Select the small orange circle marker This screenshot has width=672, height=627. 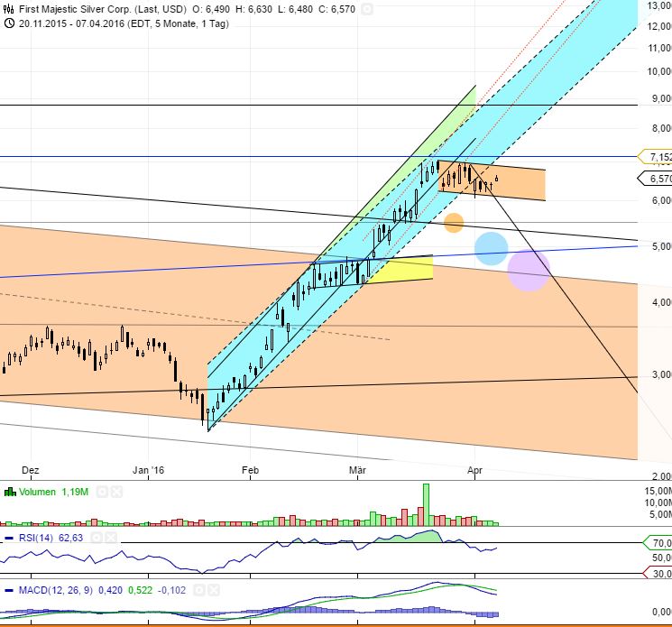[x=454, y=222]
